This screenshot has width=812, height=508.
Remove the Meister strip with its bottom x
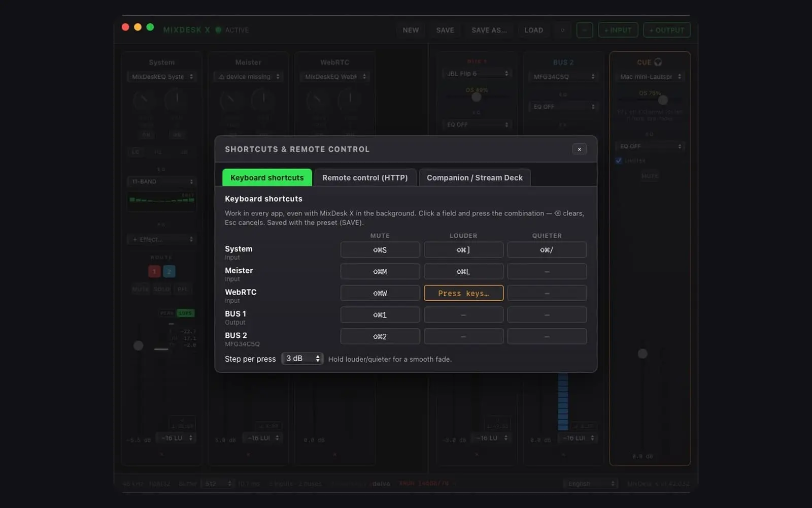(248, 454)
